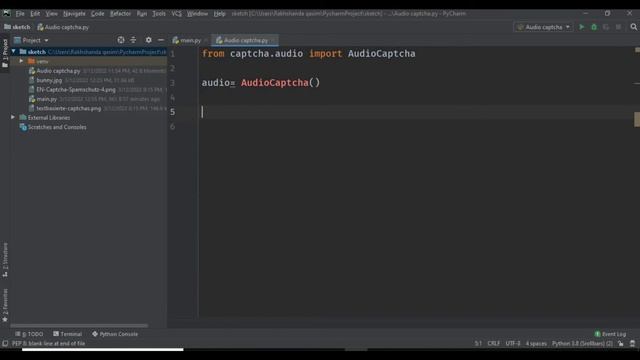This screenshot has height=360, width=640.
Task: Click the sketch breadcrumb in navigation bar
Action: click(17, 27)
